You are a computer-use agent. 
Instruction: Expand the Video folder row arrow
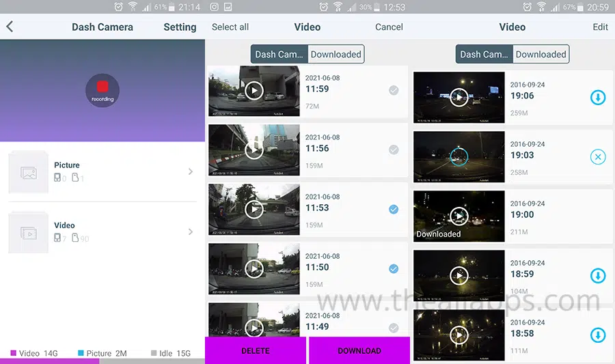click(x=191, y=232)
